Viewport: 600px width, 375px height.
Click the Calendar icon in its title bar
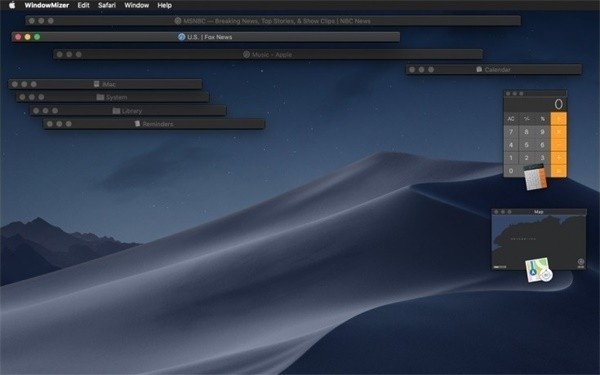(x=479, y=69)
